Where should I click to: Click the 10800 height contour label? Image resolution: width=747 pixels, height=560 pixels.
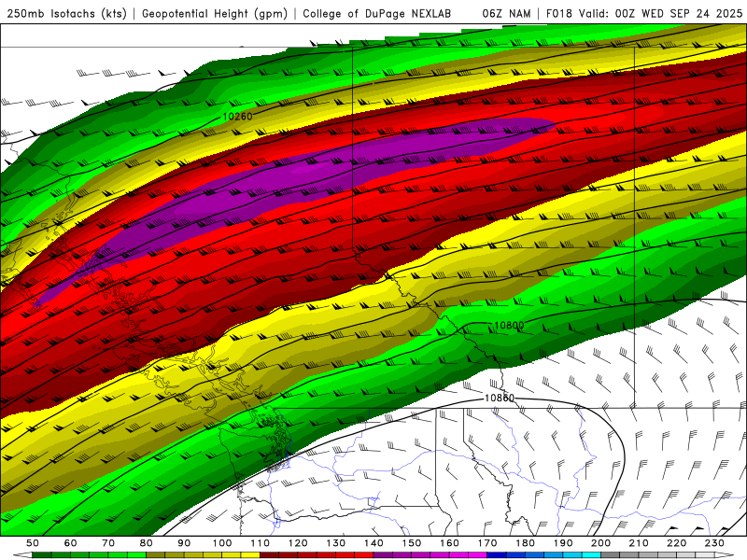point(509,325)
